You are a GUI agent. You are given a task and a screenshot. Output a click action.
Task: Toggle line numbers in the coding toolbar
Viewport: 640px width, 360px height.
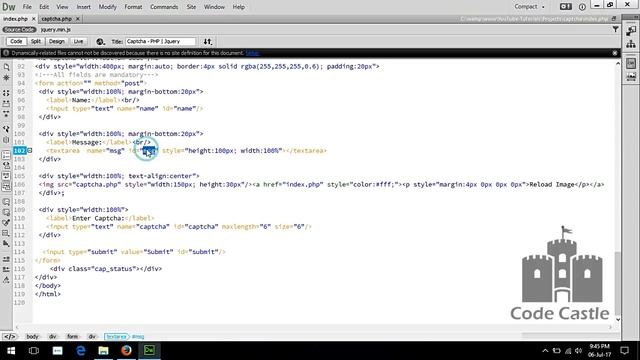click(x=6, y=155)
